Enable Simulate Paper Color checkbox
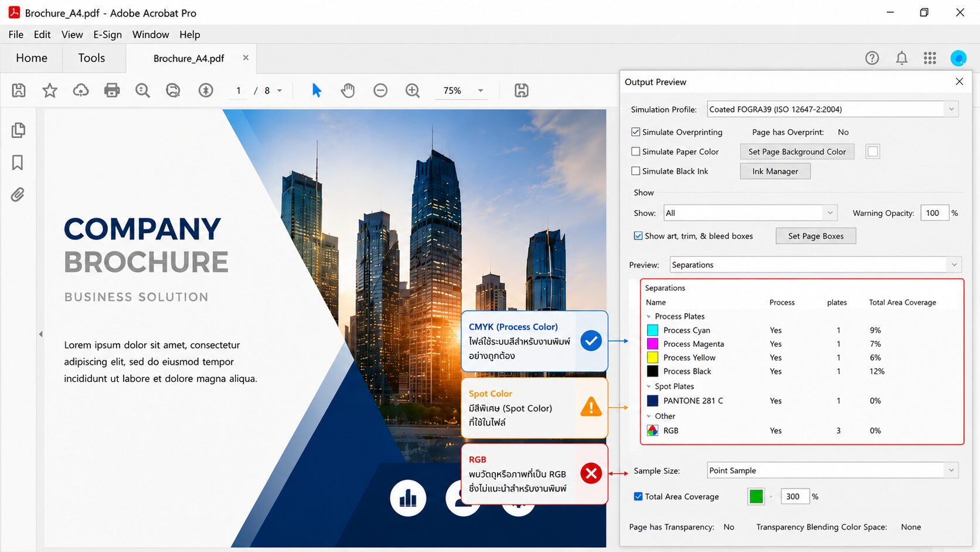 coord(635,151)
